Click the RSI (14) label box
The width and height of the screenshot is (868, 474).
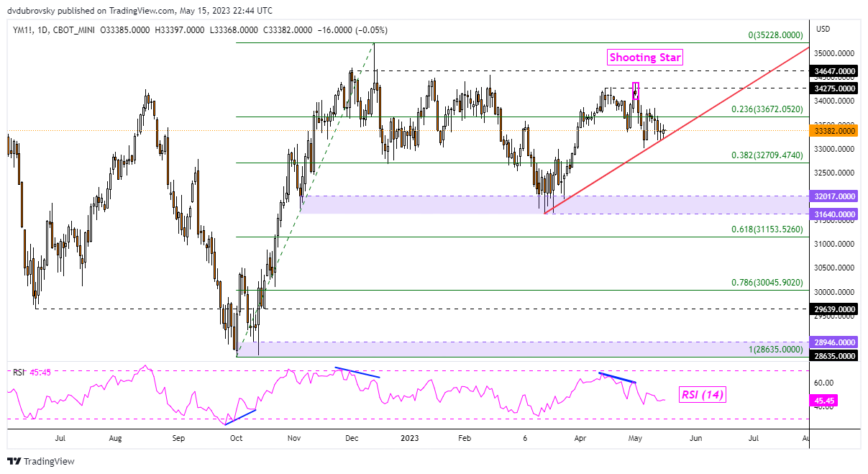(703, 394)
